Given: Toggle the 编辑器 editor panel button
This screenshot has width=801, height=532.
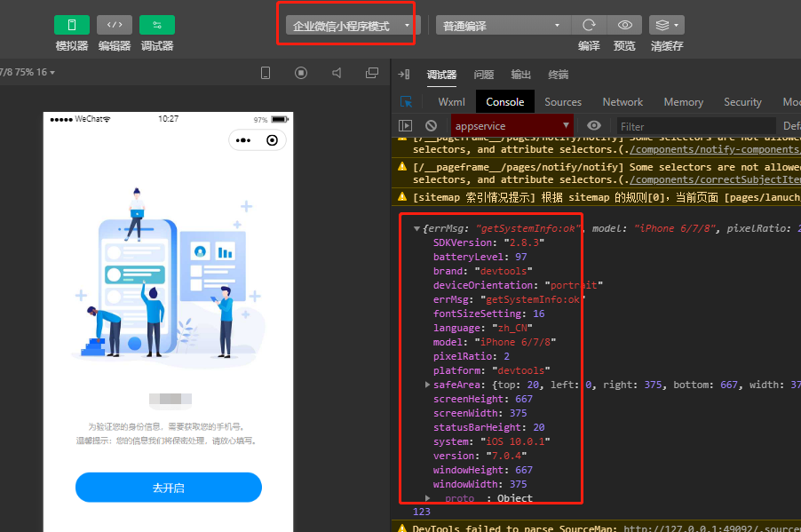Looking at the screenshot, I should coord(115,25).
